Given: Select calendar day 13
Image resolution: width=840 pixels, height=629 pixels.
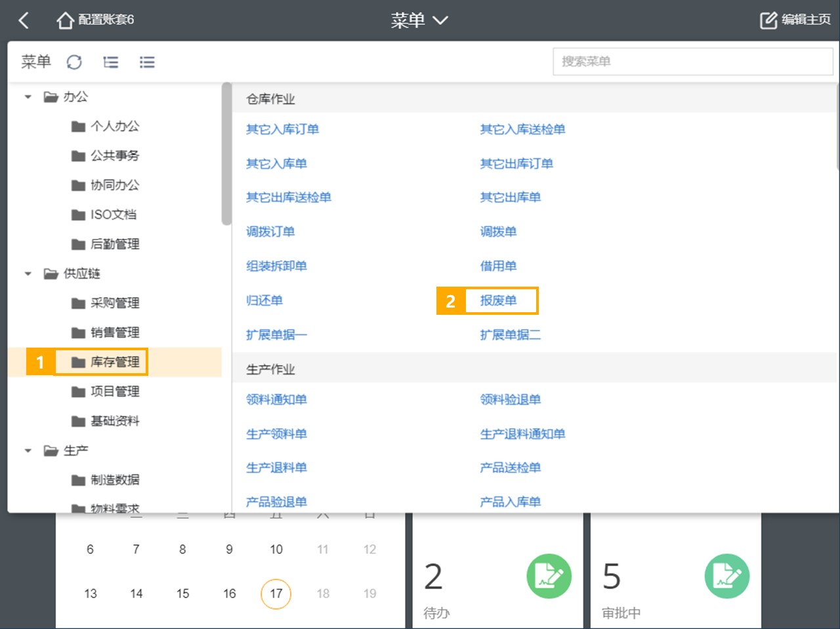Looking at the screenshot, I should (91, 594).
